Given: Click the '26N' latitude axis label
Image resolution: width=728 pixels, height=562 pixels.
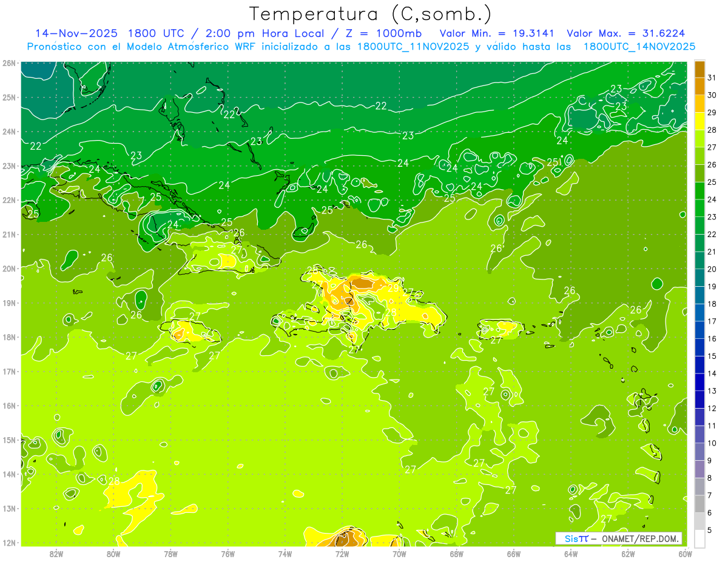Looking at the screenshot, I should point(8,63).
